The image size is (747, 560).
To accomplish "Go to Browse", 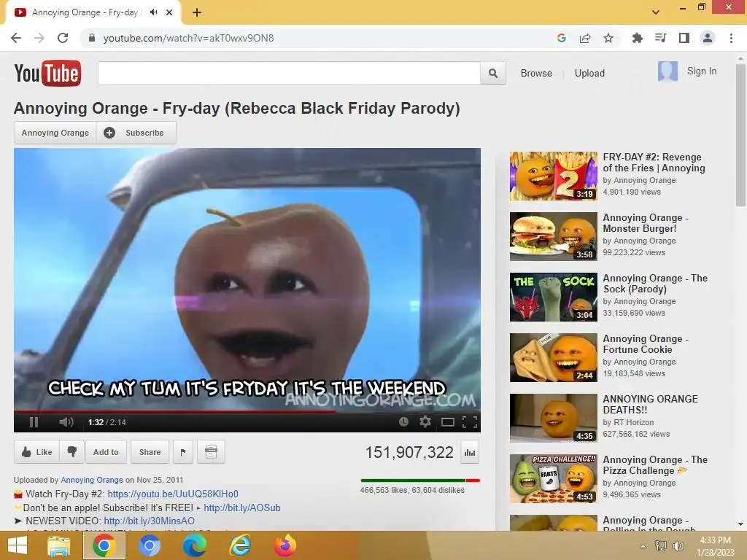I will tap(536, 74).
